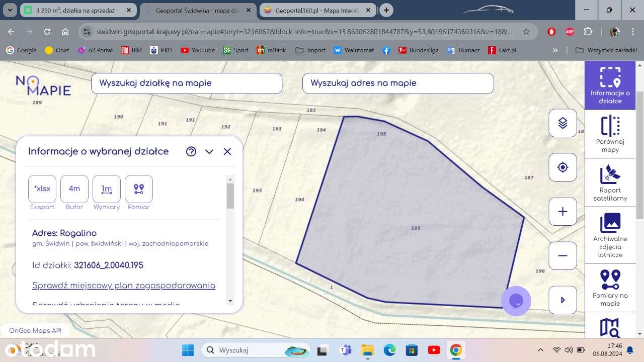Screen dimensions: 644x362
Task: Open File Explorer from the taskbar
Action: pos(367,350)
